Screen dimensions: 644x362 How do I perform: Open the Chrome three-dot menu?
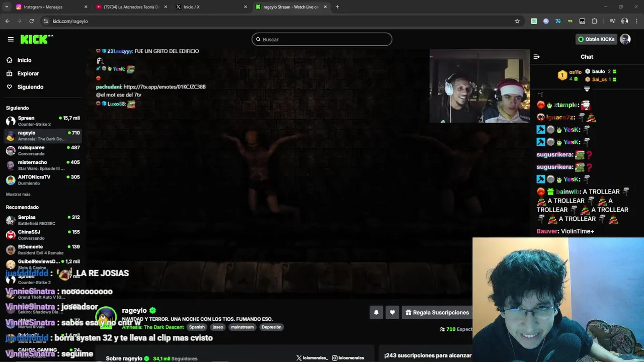click(636, 21)
